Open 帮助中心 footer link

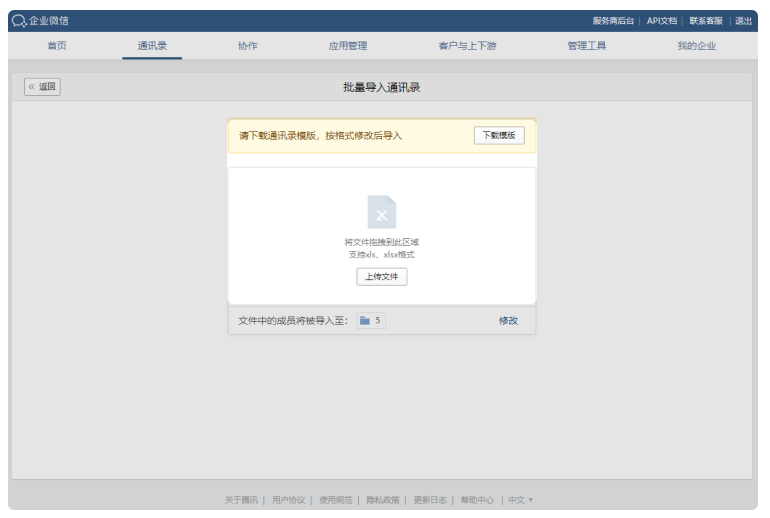coord(476,500)
